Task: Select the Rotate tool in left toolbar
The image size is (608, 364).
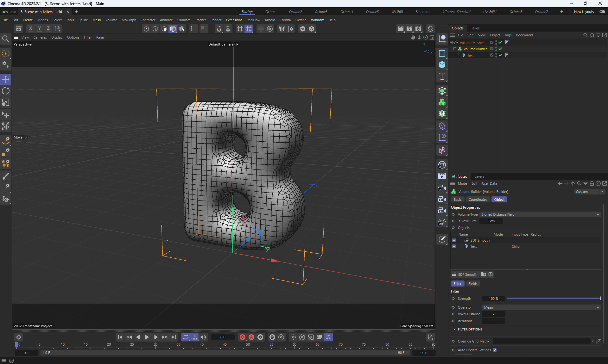Action: click(6, 91)
